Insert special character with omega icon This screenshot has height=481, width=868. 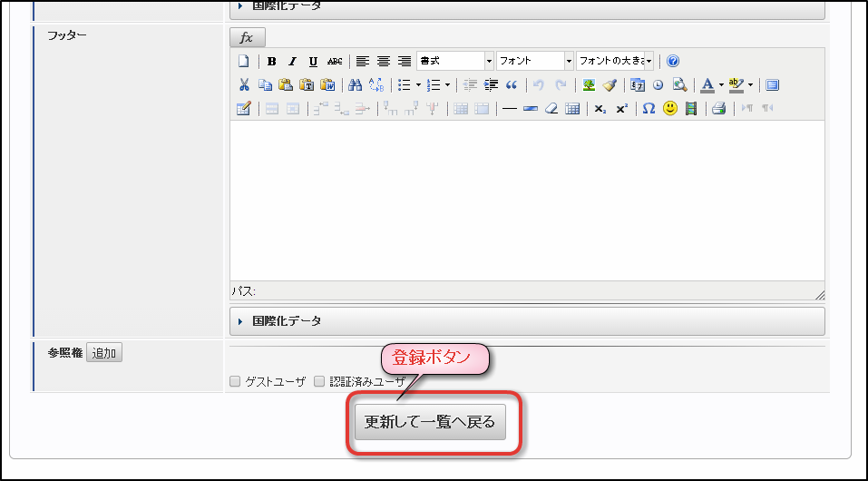(649, 109)
